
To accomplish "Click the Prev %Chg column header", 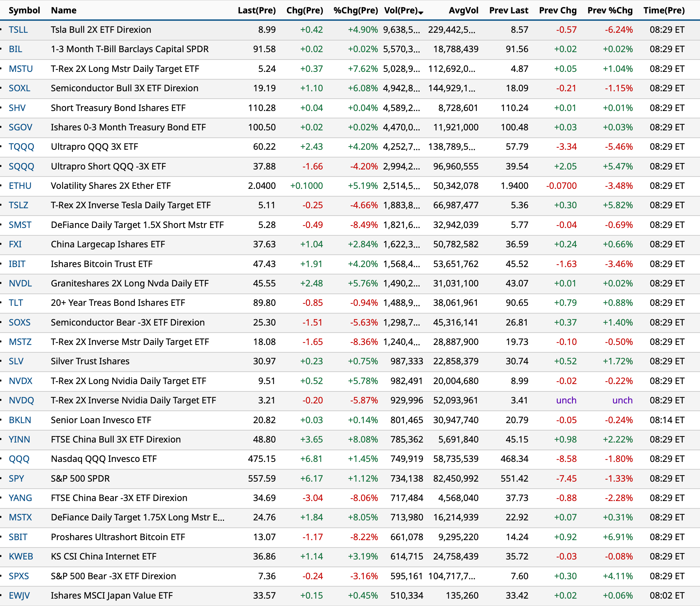I will [610, 10].
